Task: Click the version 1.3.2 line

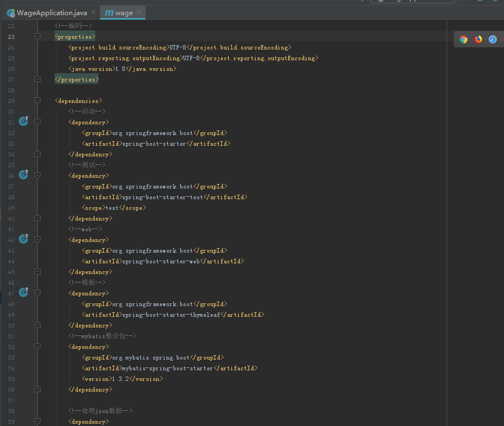Action: [x=122, y=379]
